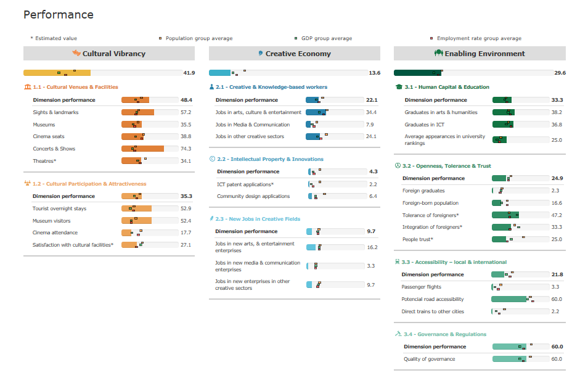588x378 pixels.
Task: Click the copyright icon beside Intellectual Property & Innovations
Action: (212, 159)
